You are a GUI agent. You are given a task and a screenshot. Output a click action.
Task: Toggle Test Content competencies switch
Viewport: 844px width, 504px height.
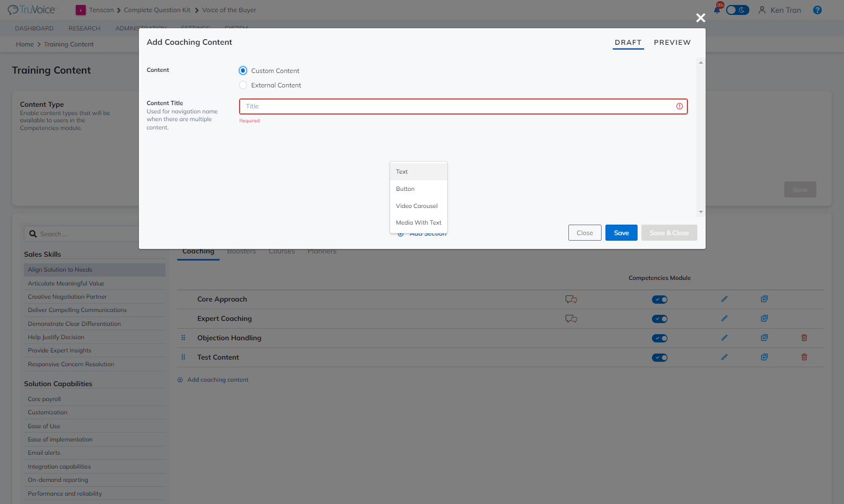660,358
